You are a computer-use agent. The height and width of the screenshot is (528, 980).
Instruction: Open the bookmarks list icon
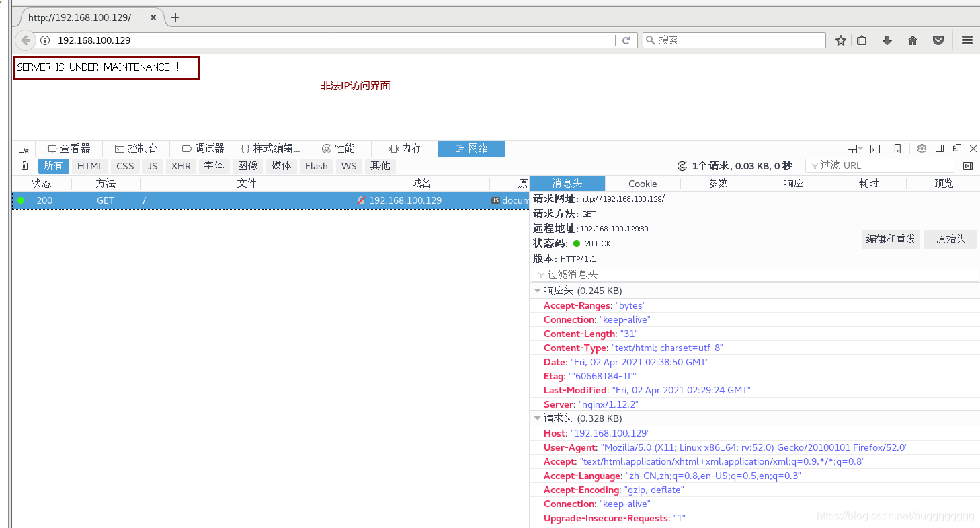click(862, 40)
